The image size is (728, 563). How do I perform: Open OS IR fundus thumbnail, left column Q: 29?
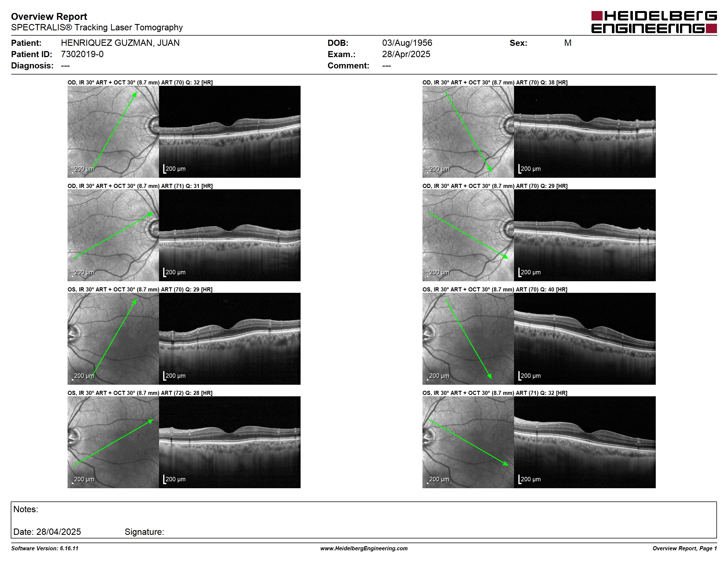pos(113,339)
